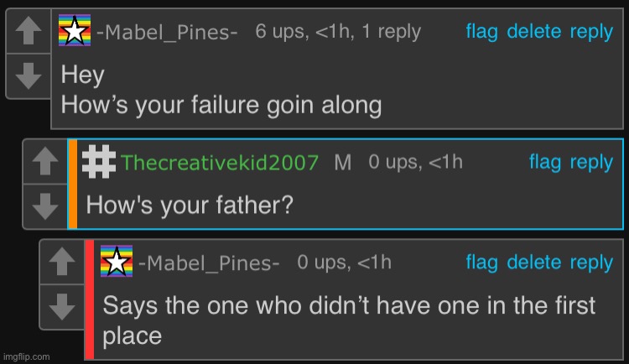The width and height of the screenshot is (629, 364).
Task: Open -Mabel_Pines- profile from first comment
Action: pos(168,33)
